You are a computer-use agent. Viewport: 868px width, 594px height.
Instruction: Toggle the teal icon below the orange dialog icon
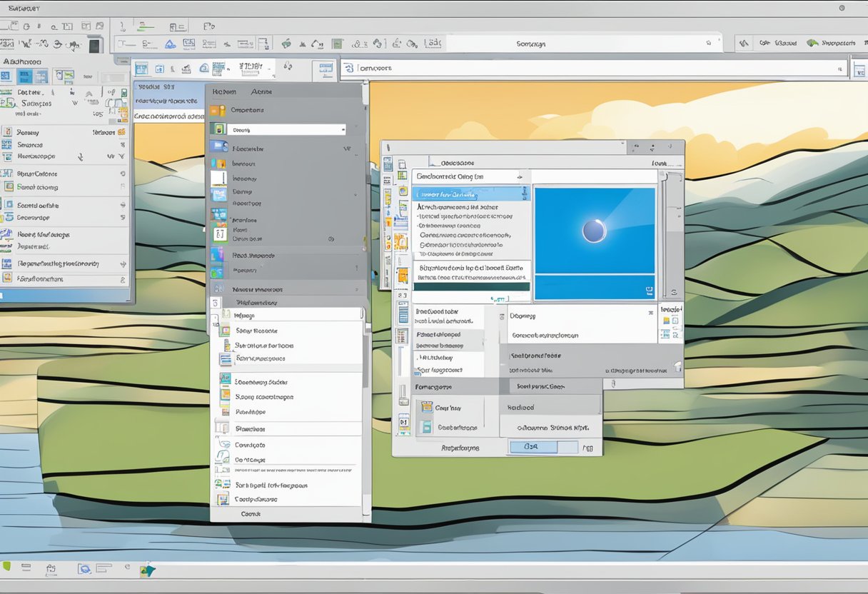coord(426,427)
